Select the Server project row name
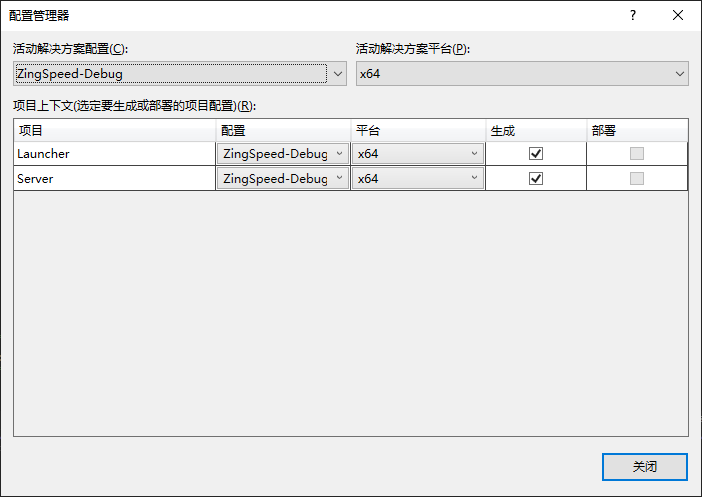702x497 pixels. point(35,179)
